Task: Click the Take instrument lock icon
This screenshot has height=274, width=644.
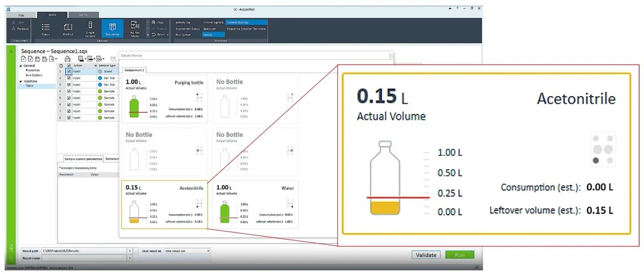Action: pyautogui.click(x=14, y=23)
